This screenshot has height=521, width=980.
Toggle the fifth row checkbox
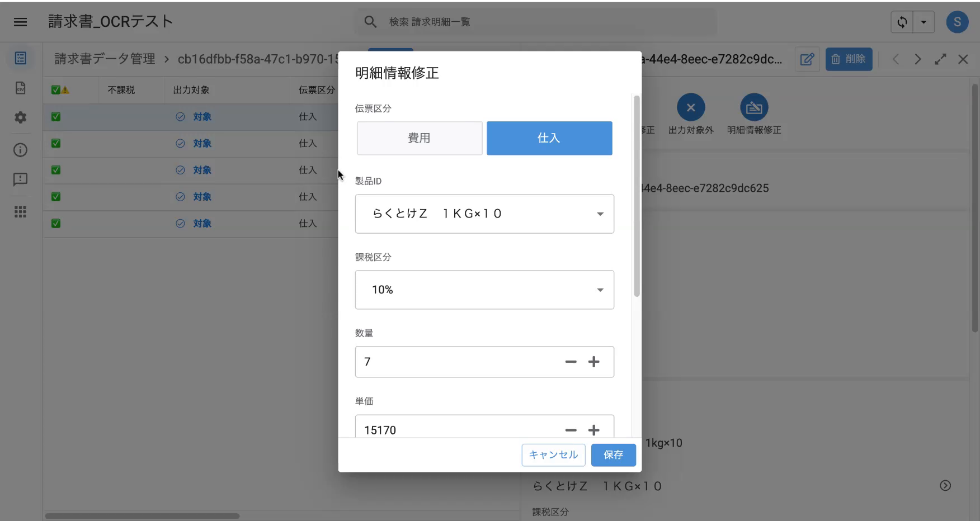pyautogui.click(x=56, y=224)
